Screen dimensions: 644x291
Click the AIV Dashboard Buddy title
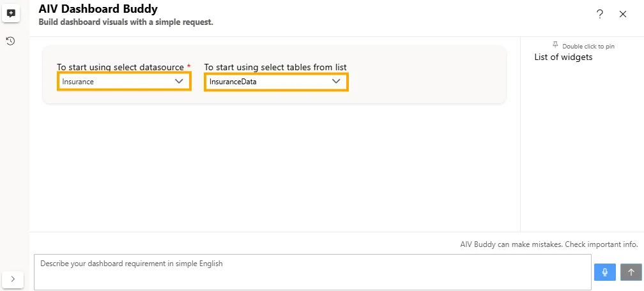pos(98,9)
